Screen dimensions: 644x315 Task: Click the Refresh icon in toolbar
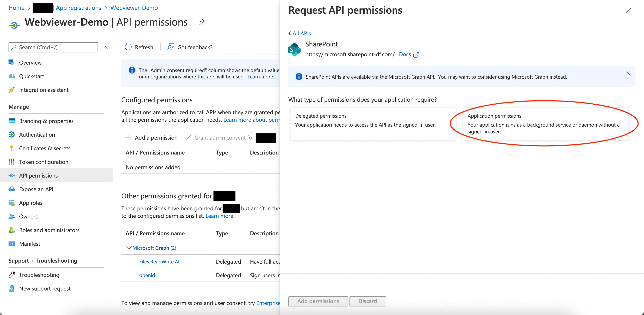[128, 47]
